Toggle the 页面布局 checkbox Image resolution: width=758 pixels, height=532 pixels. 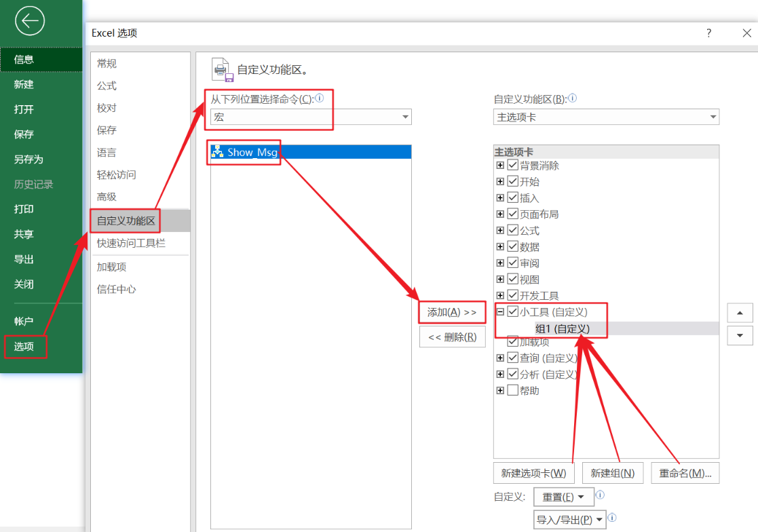pos(513,214)
